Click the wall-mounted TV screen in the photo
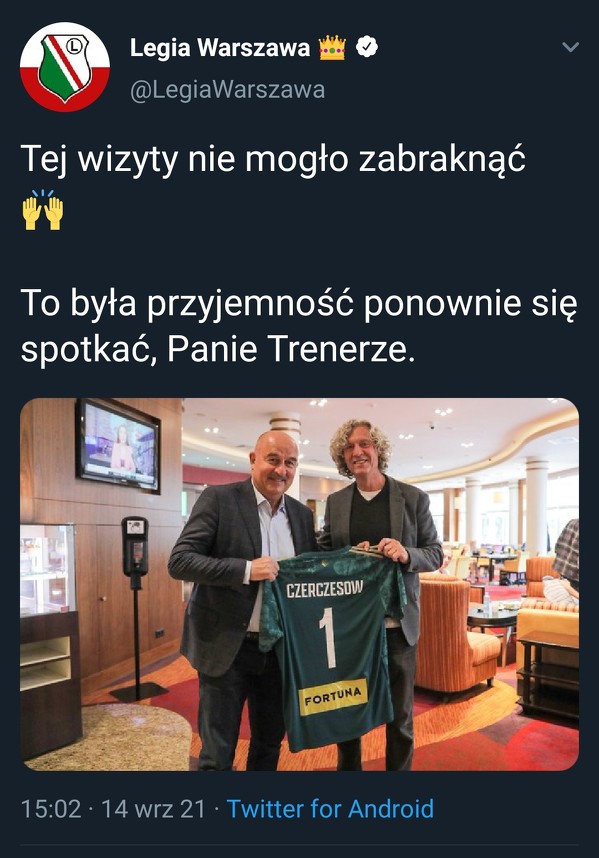This screenshot has width=599, height=858. click(x=118, y=446)
